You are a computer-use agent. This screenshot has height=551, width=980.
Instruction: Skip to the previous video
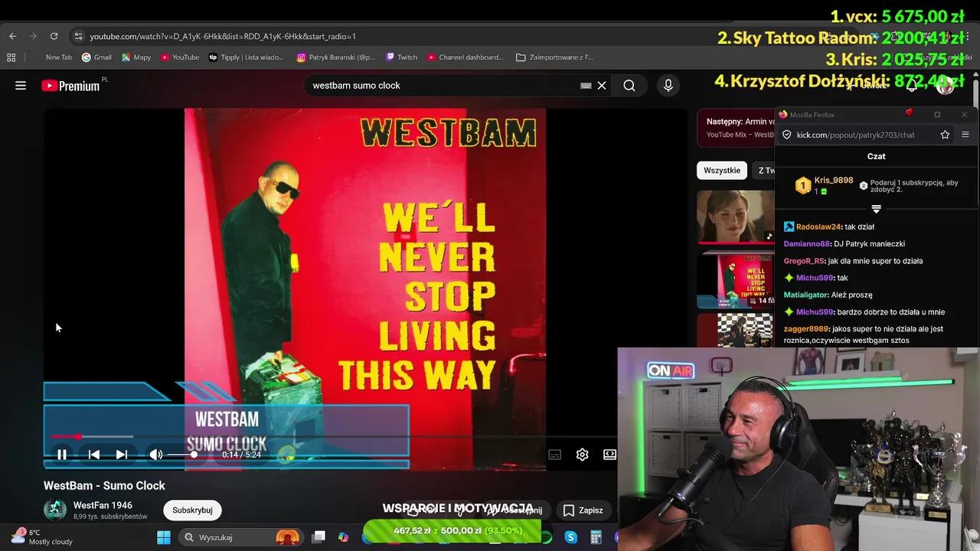(x=94, y=455)
